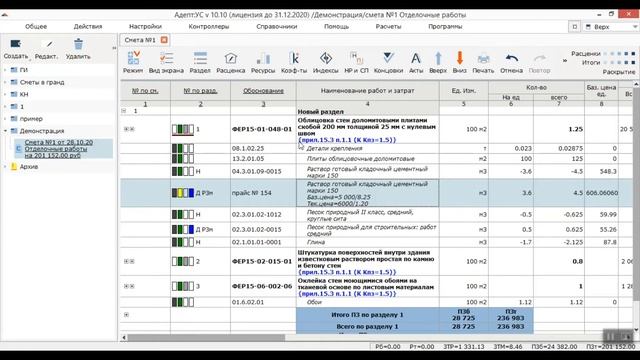
Task: Collapse the Демонстрация tree folder
Action: point(5,131)
